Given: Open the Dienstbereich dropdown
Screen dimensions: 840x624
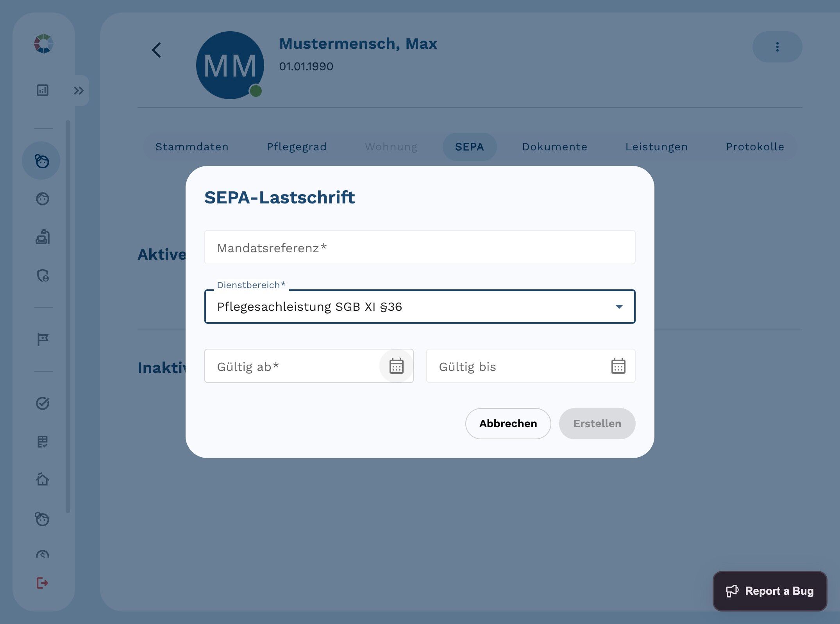Looking at the screenshot, I should tap(420, 307).
